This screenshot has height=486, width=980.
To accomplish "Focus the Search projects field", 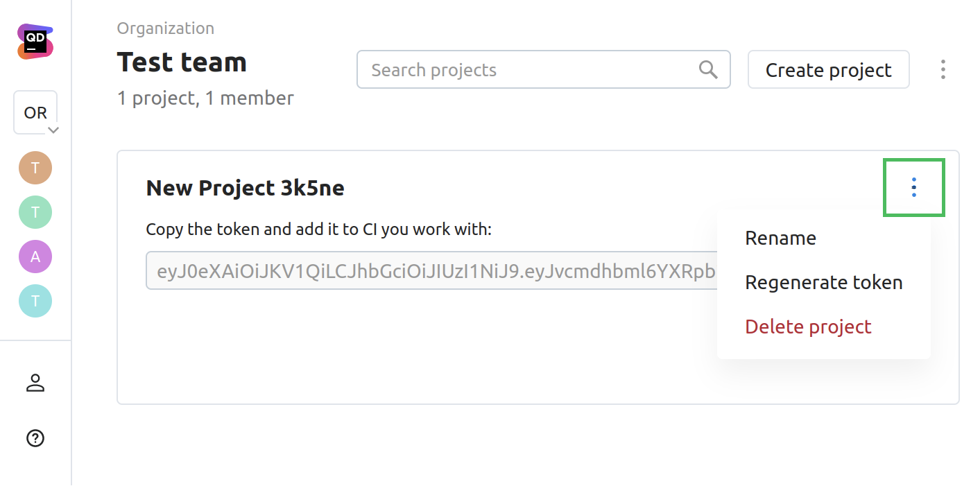I will 527,69.
